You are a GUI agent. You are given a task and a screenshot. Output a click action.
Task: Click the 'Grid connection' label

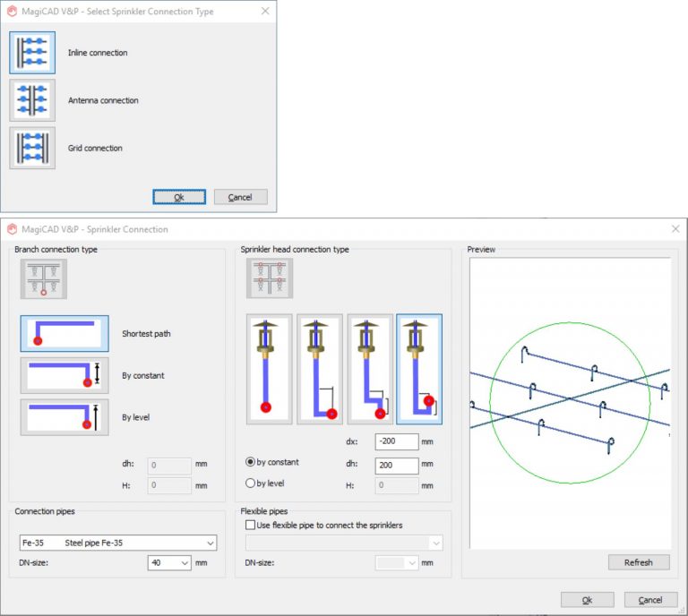95,149
